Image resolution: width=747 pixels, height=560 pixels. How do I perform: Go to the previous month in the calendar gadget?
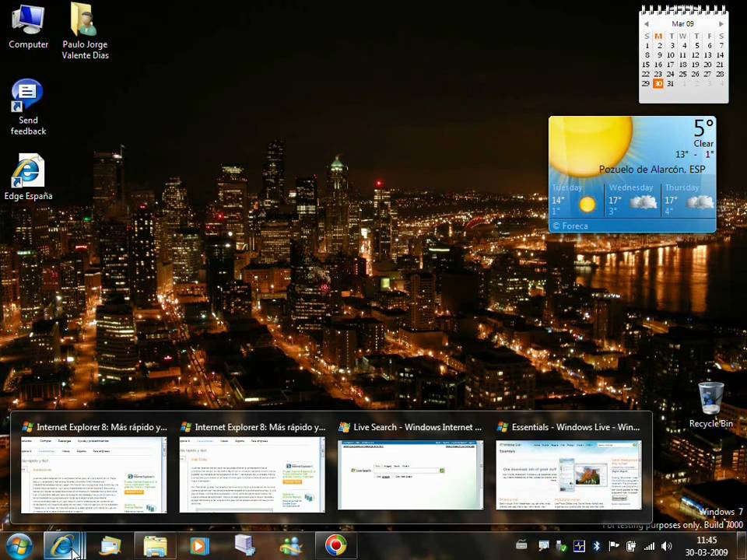coord(647,23)
